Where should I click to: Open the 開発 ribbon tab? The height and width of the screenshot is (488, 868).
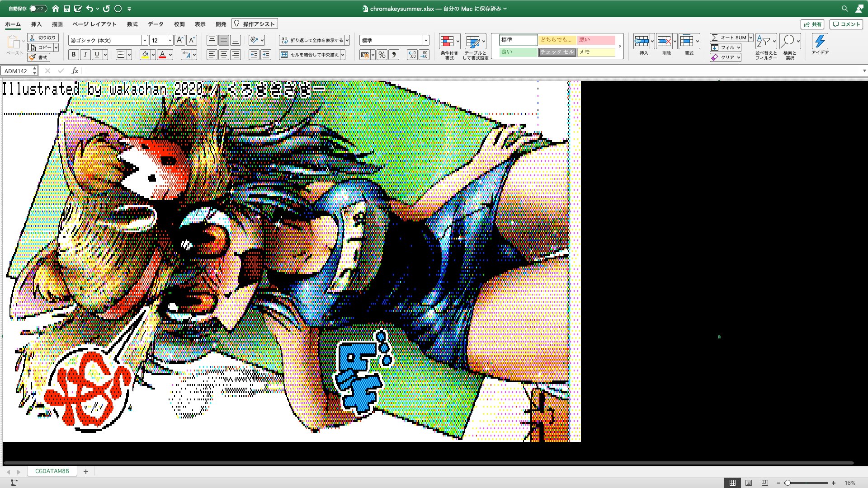pos(221,24)
